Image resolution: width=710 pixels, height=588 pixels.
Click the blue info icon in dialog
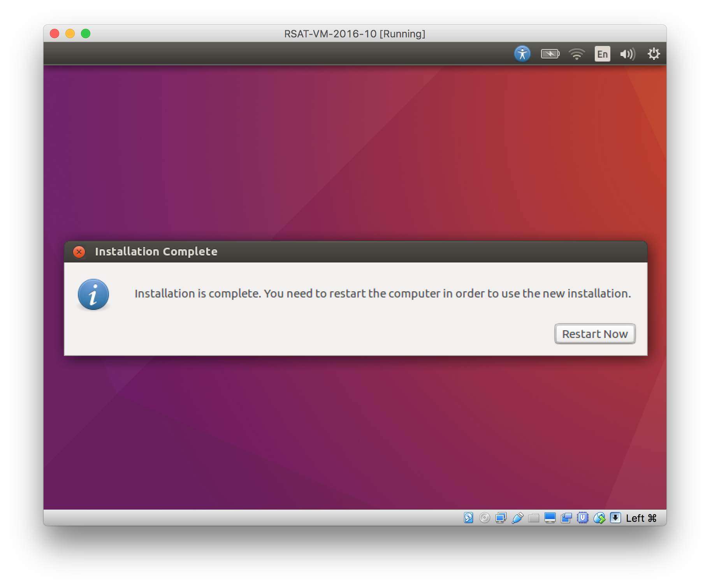click(93, 294)
